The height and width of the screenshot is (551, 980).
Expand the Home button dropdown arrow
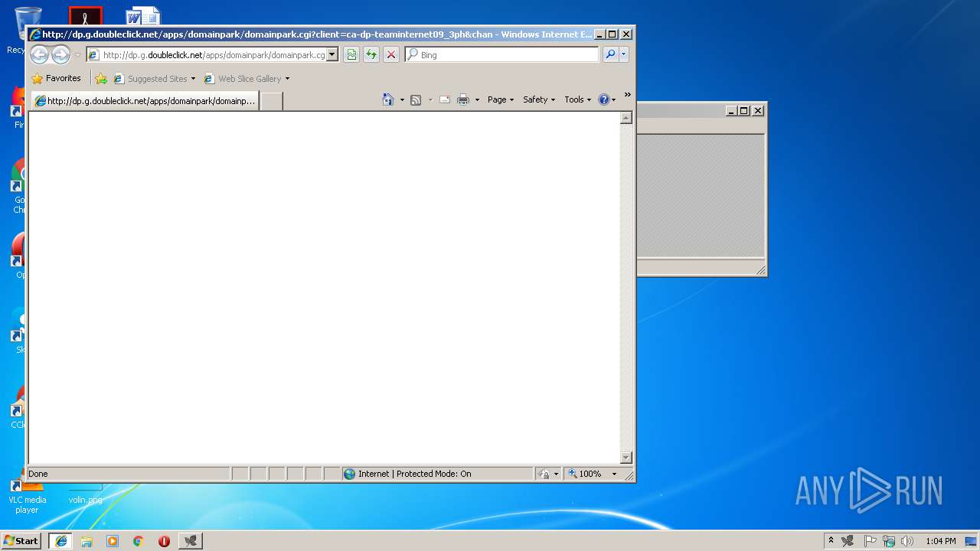pyautogui.click(x=402, y=99)
